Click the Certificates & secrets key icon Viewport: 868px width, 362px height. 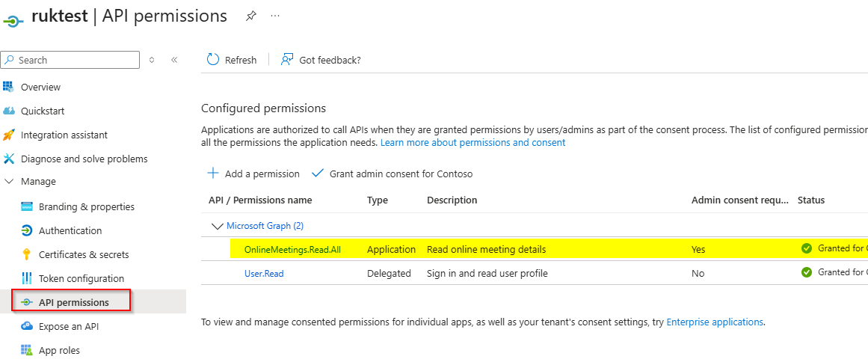coord(27,254)
